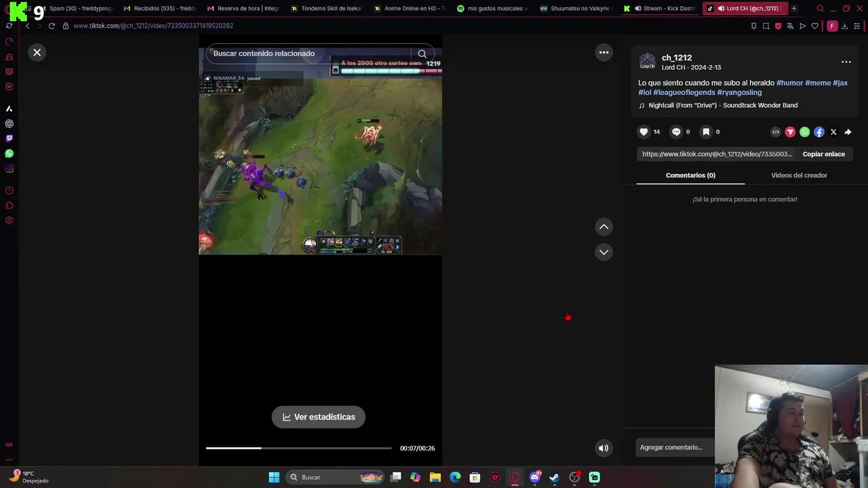Reload the page with the refresh icon
The image size is (868, 488).
[52, 26]
